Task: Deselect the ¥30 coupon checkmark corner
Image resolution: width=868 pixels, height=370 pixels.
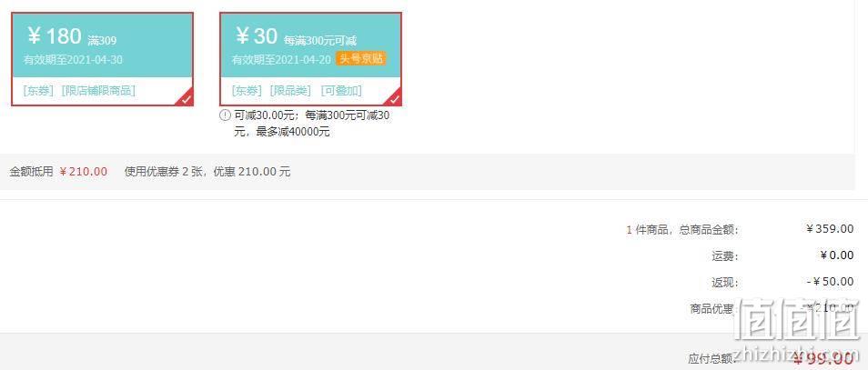Action: point(395,98)
